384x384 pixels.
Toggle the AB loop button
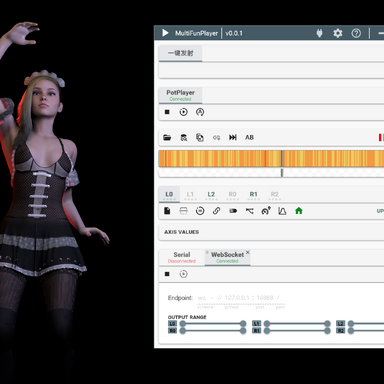249,137
